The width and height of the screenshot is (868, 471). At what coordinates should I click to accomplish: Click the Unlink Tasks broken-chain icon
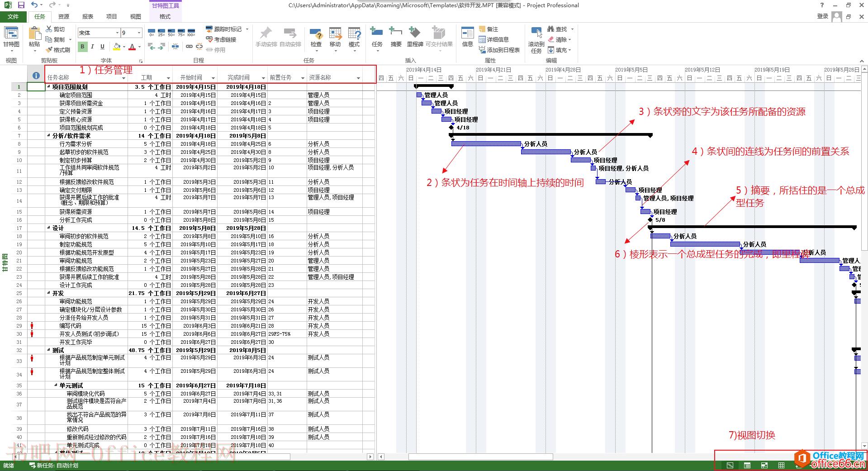click(x=199, y=47)
